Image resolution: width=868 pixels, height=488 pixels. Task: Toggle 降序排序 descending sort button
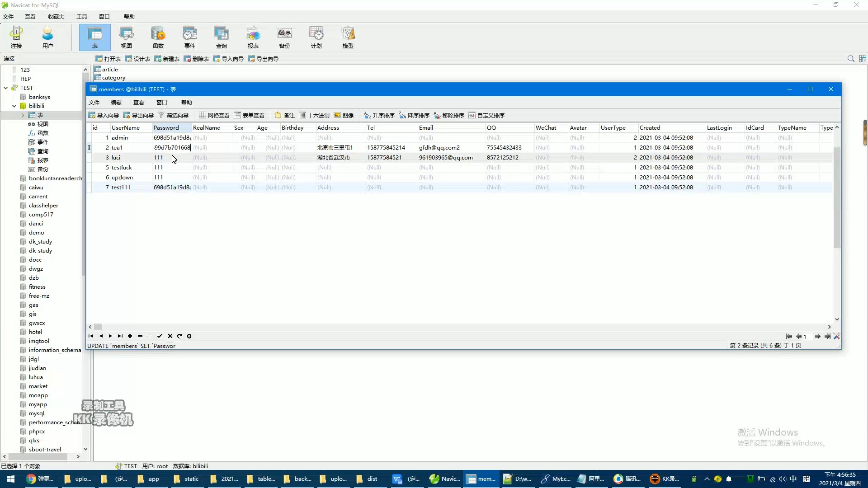tap(414, 115)
